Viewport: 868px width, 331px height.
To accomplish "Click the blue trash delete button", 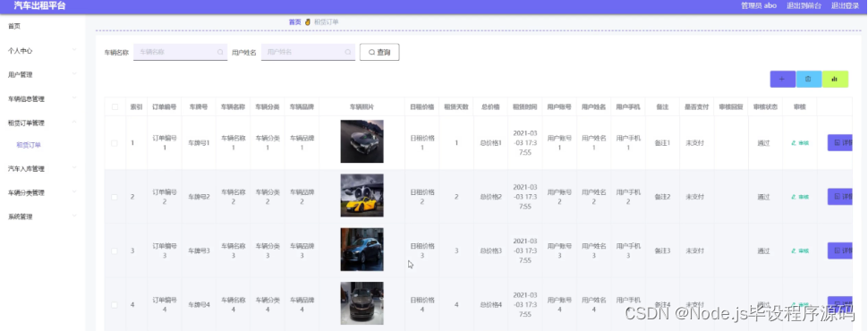I will click(808, 79).
